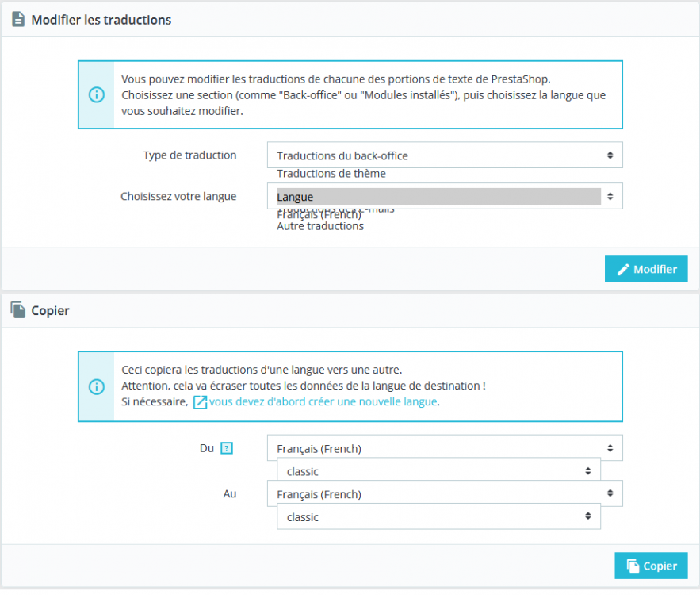This screenshot has width=700, height=595.
Task: Open the Au destination language dropdown
Action: [x=445, y=494]
